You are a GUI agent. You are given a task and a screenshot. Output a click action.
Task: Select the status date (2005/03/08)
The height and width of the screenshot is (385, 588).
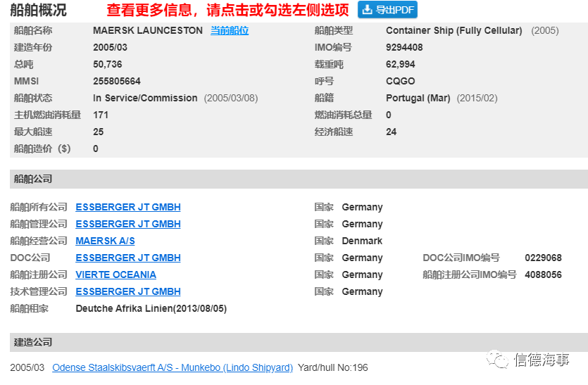click(x=231, y=98)
